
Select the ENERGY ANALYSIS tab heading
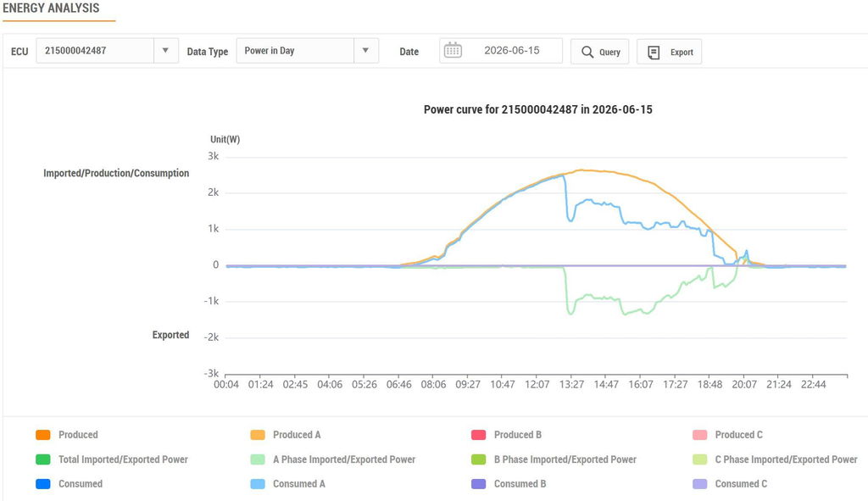point(51,8)
